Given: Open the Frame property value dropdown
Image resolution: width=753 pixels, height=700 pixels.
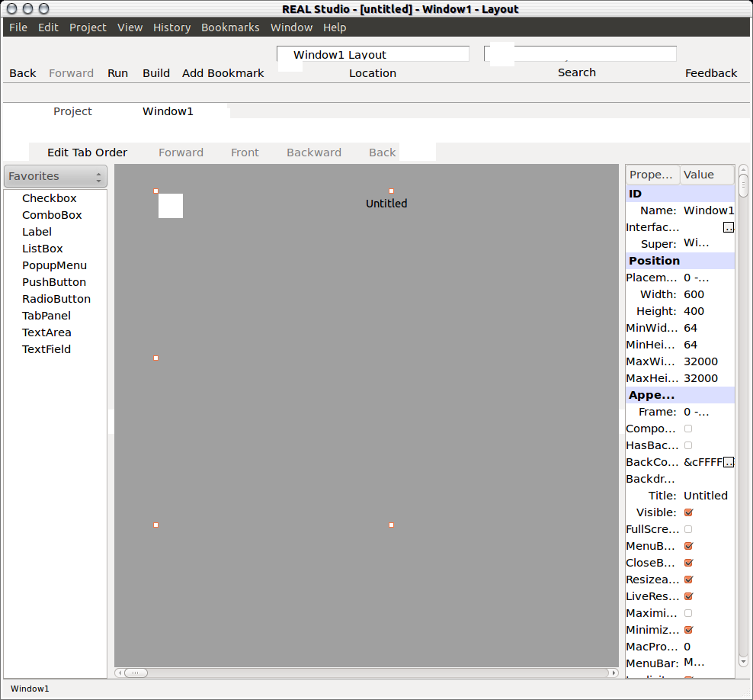Looking at the screenshot, I should pos(697,412).
